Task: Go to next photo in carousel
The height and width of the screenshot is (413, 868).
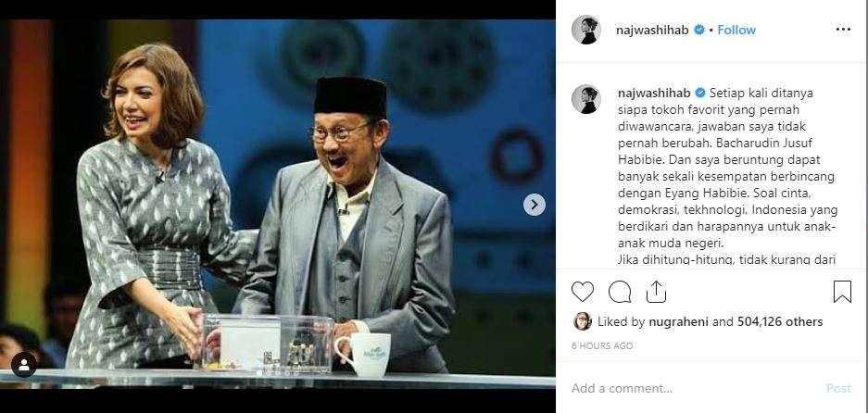Action: point(535,205)
